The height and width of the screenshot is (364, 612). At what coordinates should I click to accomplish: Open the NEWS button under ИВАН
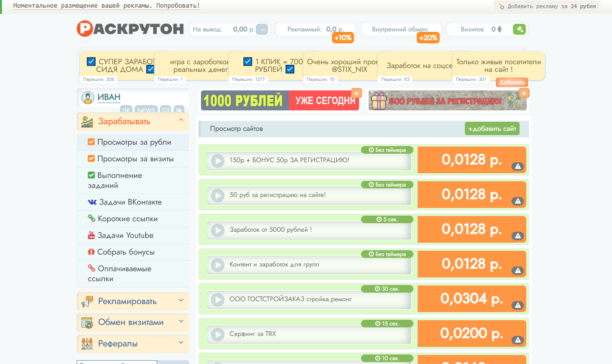pyautogui.click(x=146, y=110)
